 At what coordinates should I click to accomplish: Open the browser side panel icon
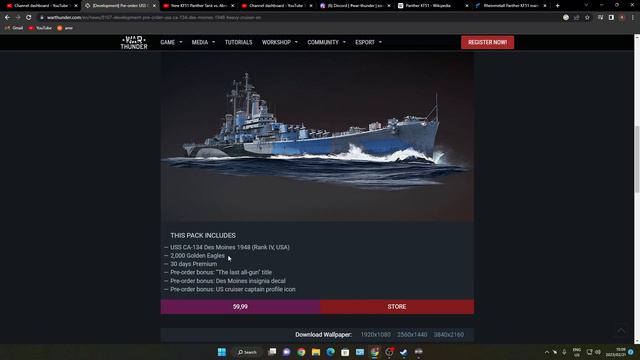pyautogui.click(x=611, y=18)
